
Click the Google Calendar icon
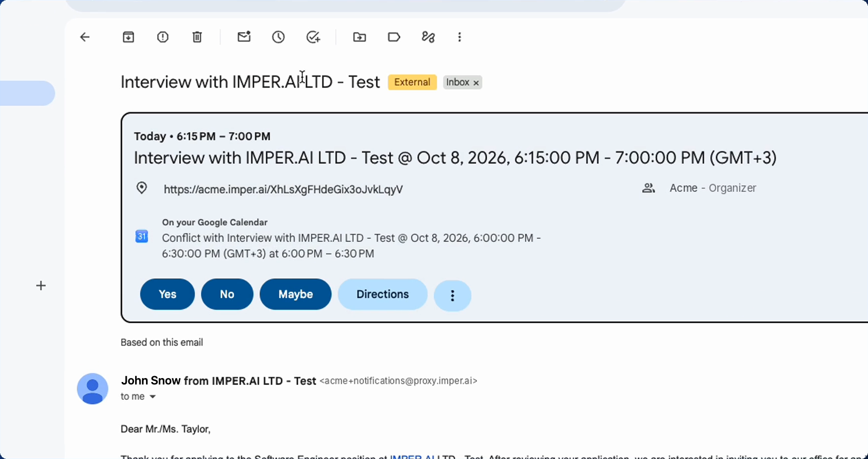(142, 236)
